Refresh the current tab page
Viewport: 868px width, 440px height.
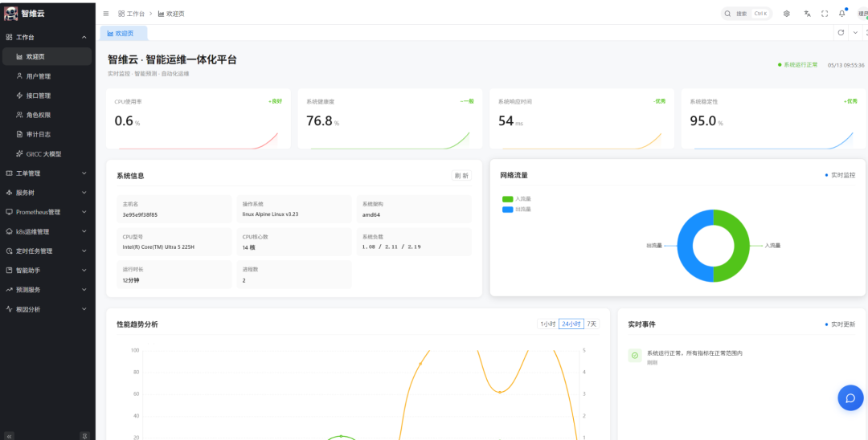[x=841, y=33]
